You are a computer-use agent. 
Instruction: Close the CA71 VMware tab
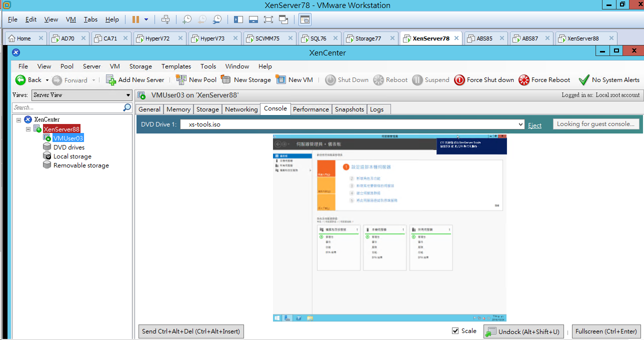point(125,38)
